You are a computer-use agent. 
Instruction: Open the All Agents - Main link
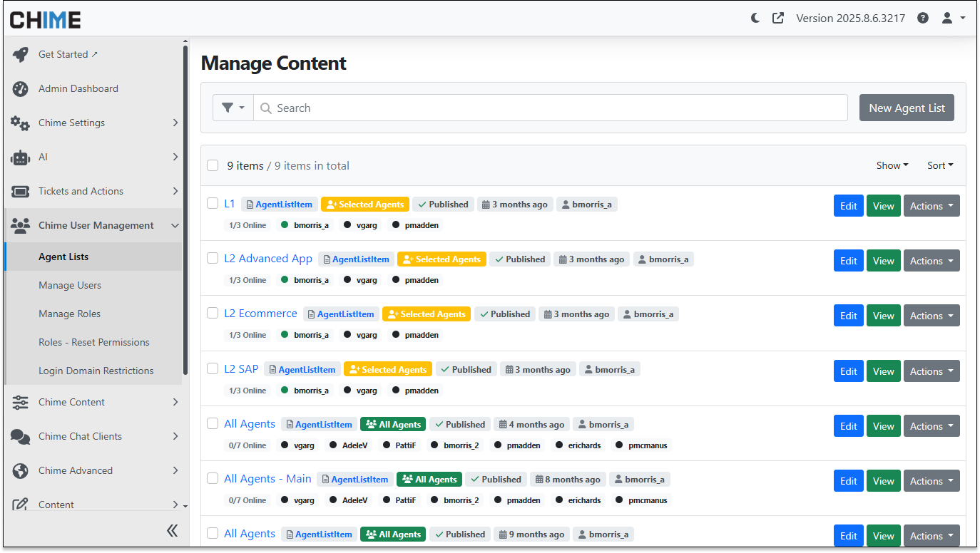pos(267,479)
